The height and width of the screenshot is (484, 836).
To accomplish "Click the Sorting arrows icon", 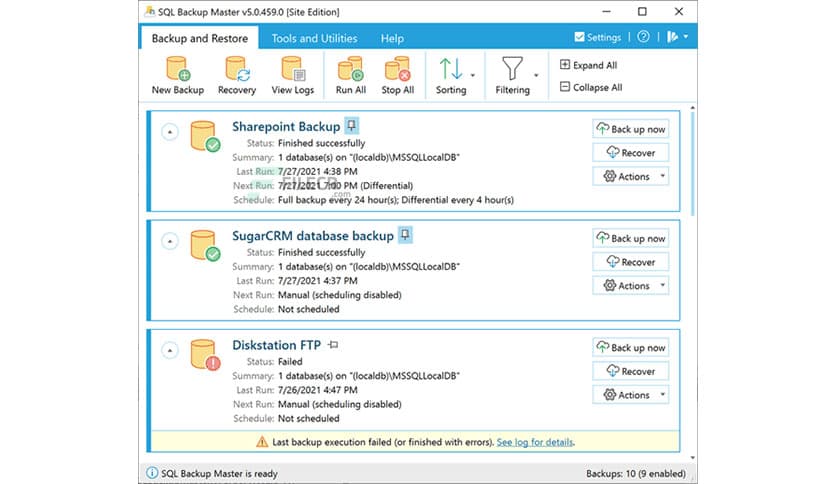I will 451,69.
